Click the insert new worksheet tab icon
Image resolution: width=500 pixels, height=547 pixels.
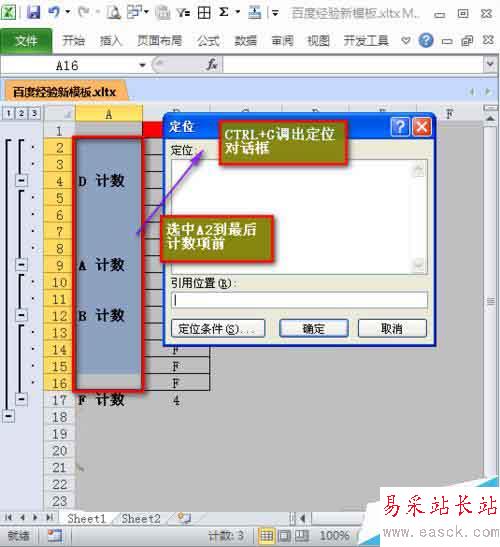(184, 518)
